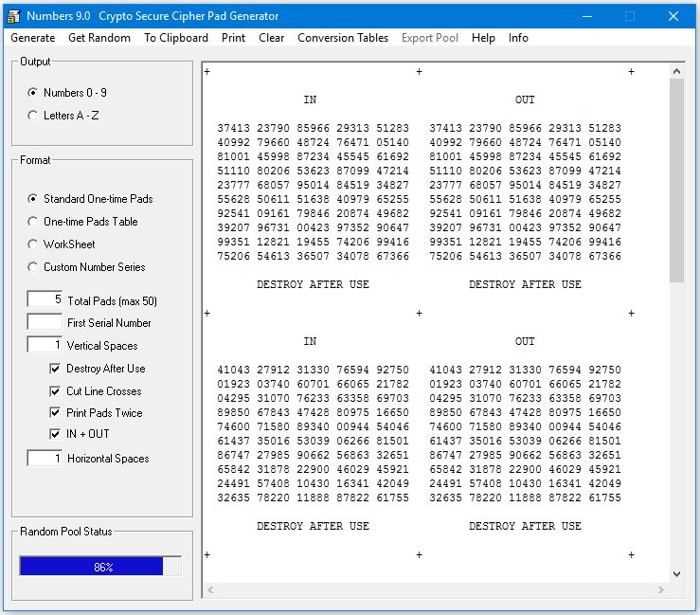700x615 pixels.
Task: Click the Numbers 9.0 app icon in title bar
Action: pyautogui.click(x=13, y=16)
